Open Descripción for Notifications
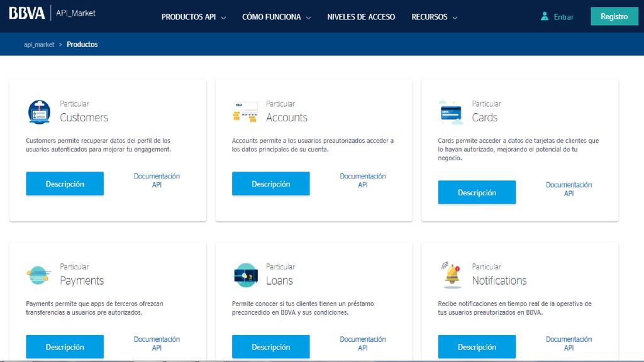Viewport: 644px width, 362px height. (x=477, y=347)
